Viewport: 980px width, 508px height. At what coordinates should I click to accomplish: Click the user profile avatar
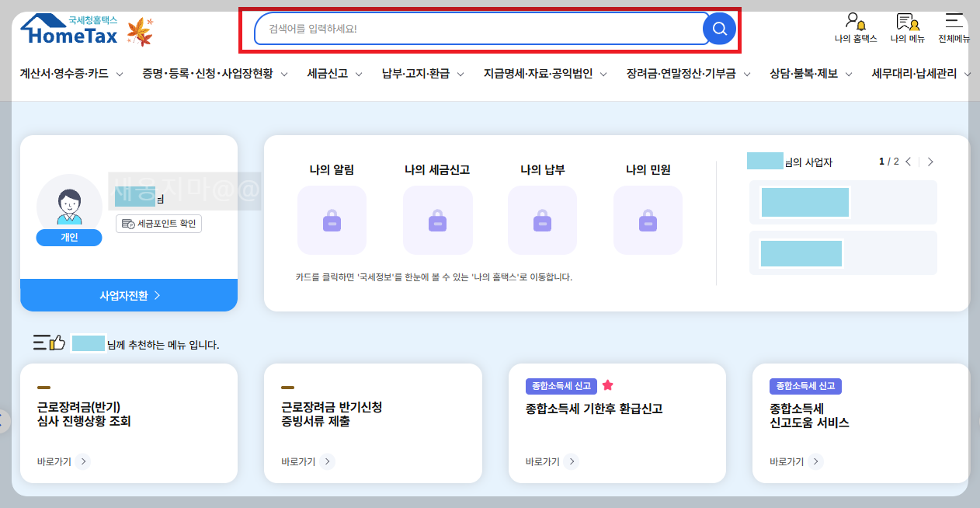pos(69,205)
